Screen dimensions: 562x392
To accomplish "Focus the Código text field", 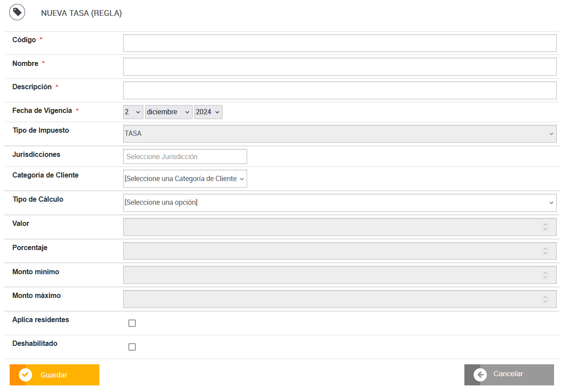I will click(x=339, y=43).
